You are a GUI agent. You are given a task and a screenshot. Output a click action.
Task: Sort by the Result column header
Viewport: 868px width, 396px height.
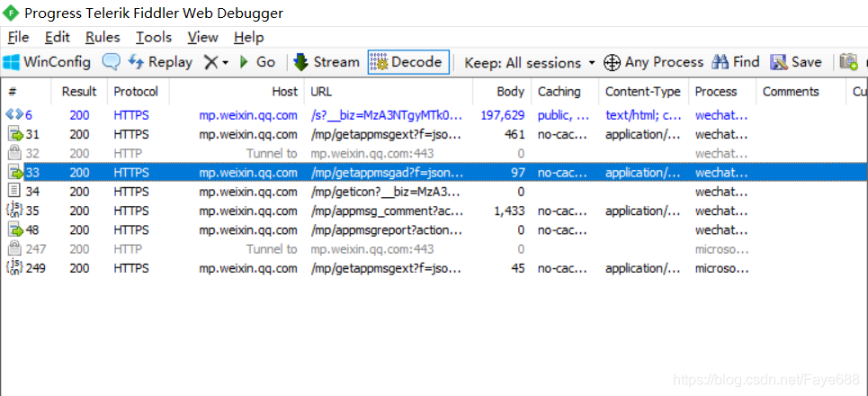[x=79, y=92]
